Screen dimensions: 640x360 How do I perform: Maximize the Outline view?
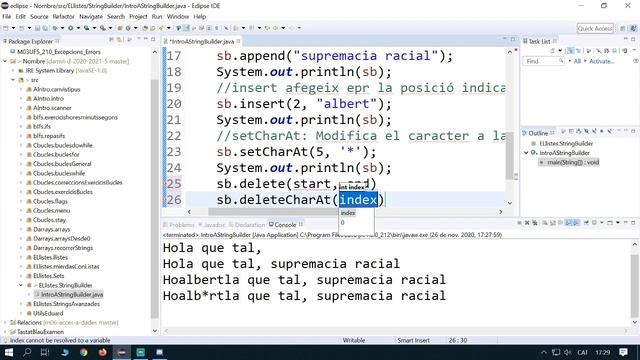pyautogui.click(x=633, y=131)
